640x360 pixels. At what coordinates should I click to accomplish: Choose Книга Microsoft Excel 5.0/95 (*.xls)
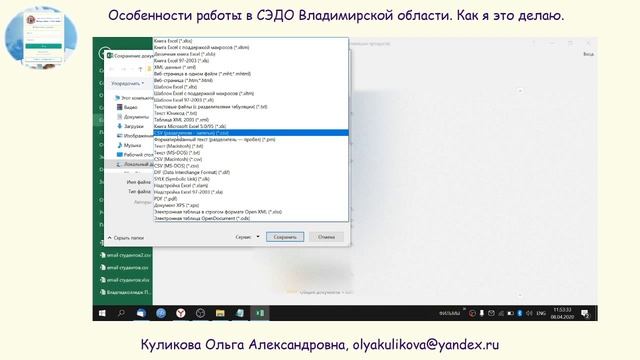tap(251, 126)
